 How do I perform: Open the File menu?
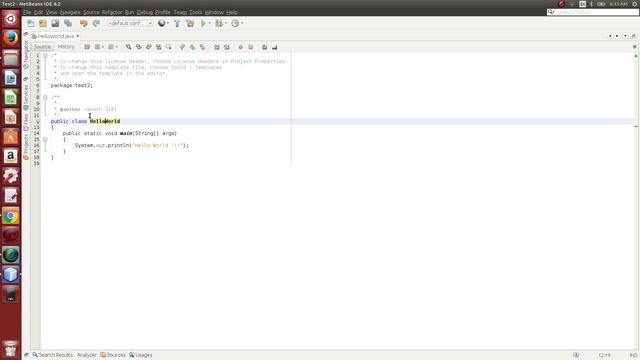click(x=27, y=12)
